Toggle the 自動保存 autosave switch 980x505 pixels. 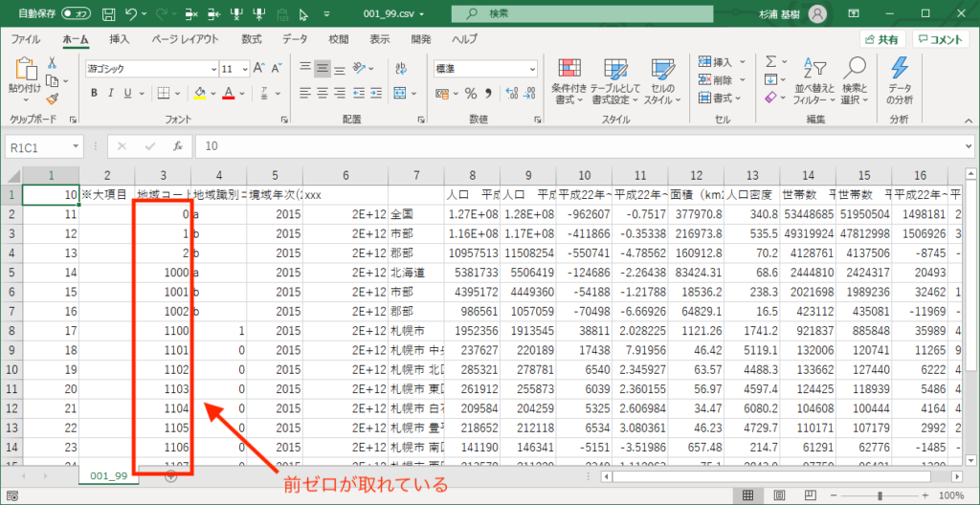[x=76, y=13]
